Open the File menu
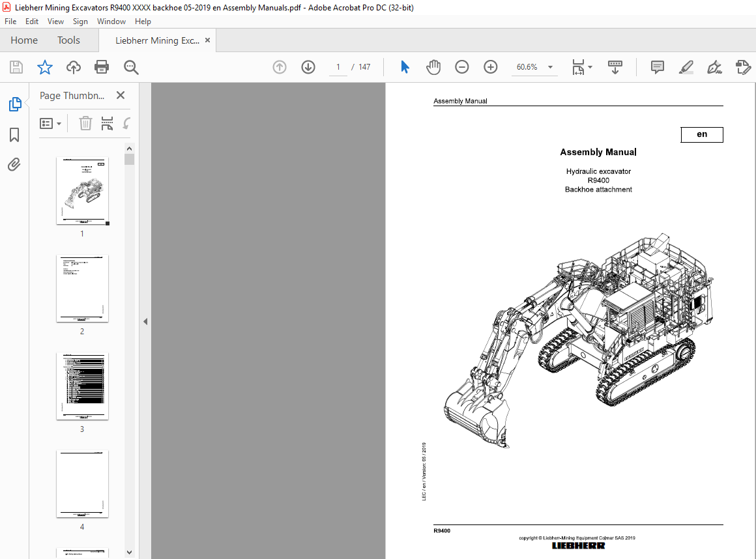The height and width of the screenshot is (559, 756). point(10,21)
